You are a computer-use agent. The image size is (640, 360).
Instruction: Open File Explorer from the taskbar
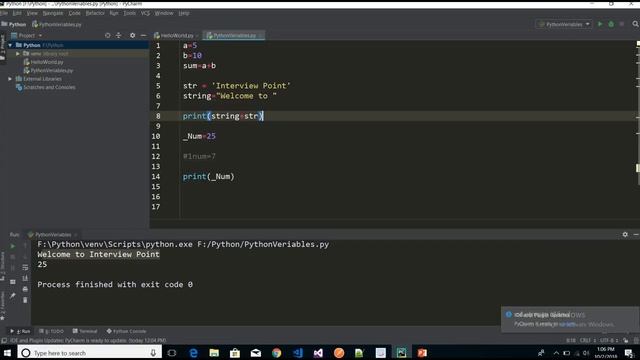[214, 353]
